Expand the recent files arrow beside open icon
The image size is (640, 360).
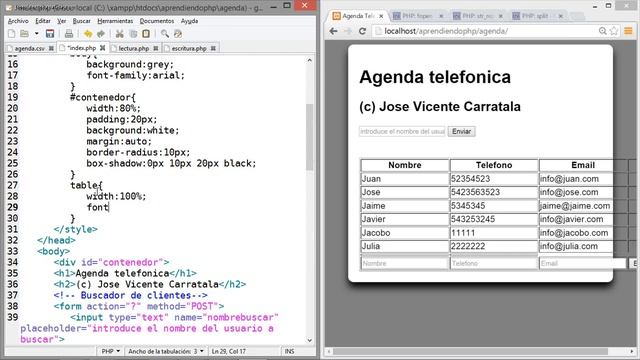coord(36,34)
